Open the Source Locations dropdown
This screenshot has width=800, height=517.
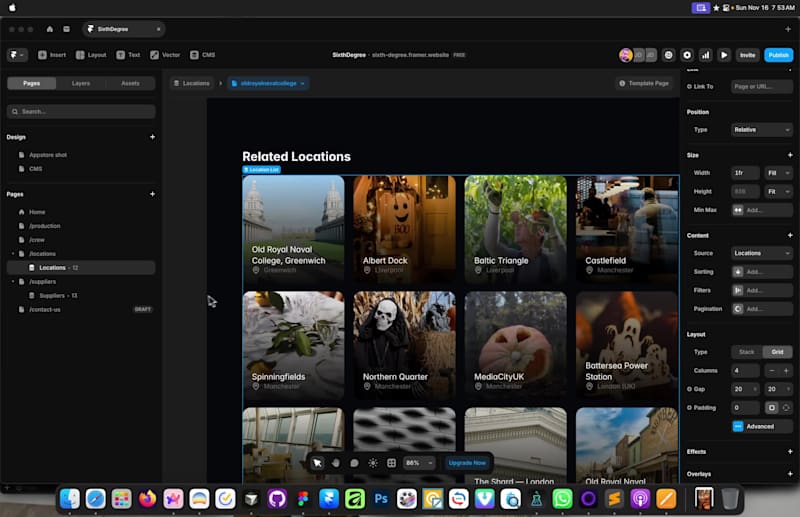pyautogui.click(x=761, y=253)
